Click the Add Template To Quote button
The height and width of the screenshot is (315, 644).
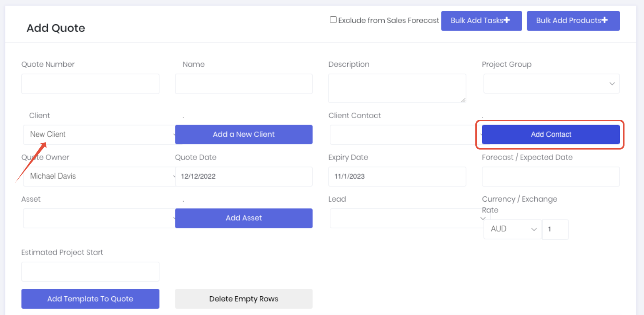[90, 299]
